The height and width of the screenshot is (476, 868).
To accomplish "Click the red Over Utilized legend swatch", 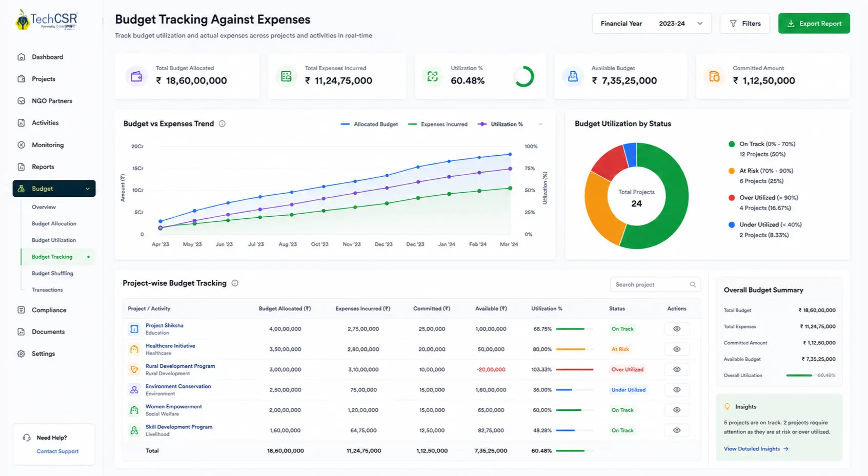I will pos(732,198).
